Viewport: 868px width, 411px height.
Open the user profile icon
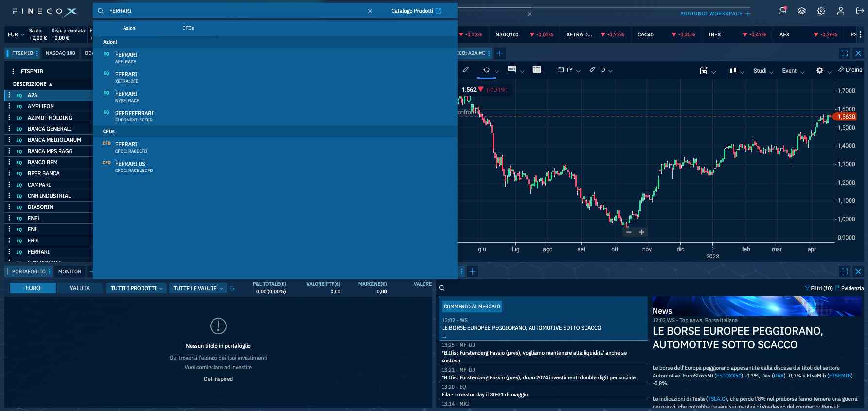(840, 11)
